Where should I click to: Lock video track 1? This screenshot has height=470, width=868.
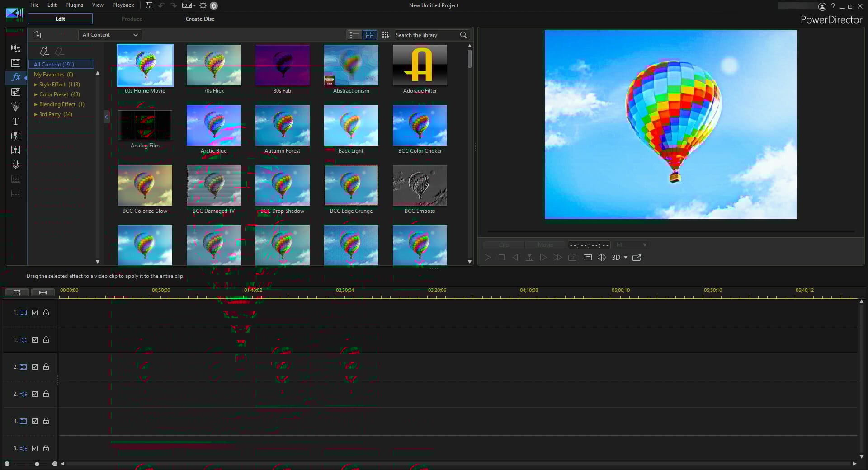(46, 312)
